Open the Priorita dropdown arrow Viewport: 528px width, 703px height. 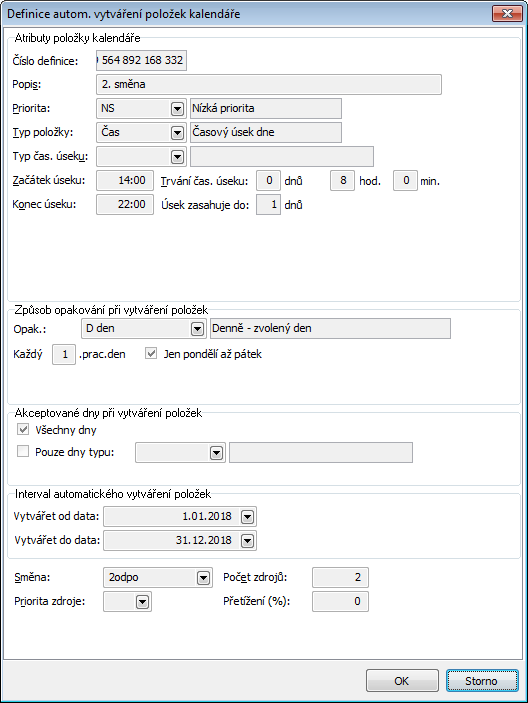pos(177,109)
